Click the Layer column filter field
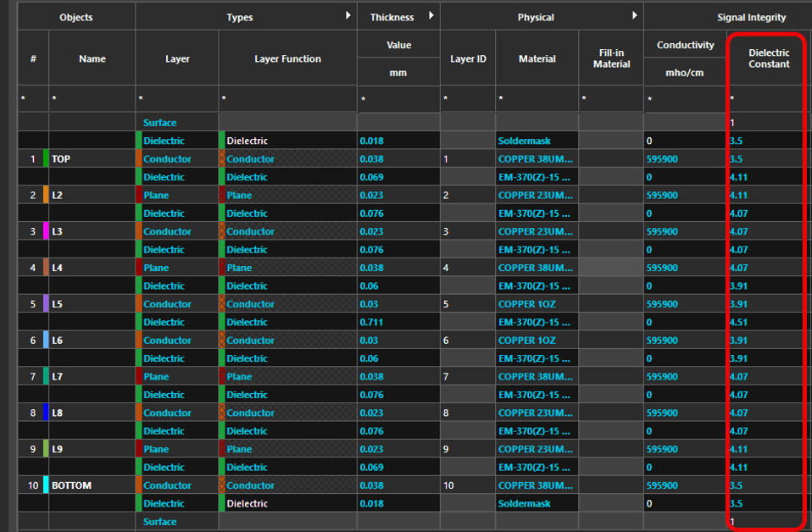 point(177,98)
